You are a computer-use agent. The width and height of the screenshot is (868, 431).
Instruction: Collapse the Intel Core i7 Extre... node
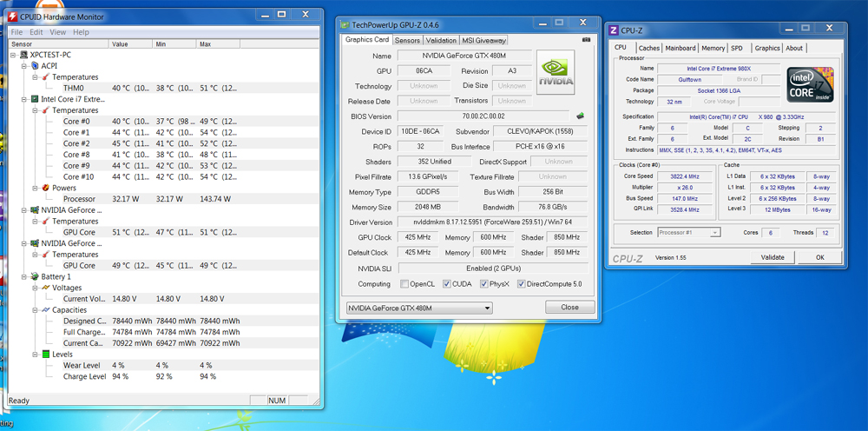tap(23, 99)
